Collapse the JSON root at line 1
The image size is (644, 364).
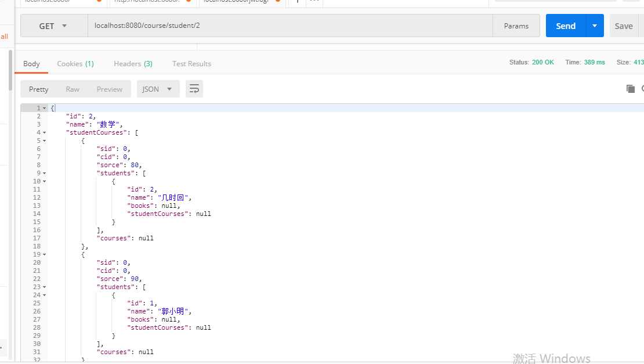pos(44,109)
